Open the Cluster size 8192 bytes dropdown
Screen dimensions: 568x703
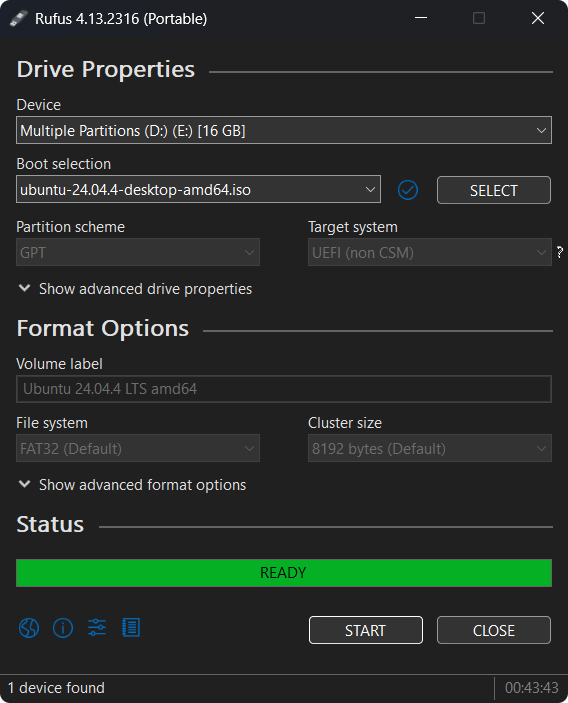(x=429, y=448)
